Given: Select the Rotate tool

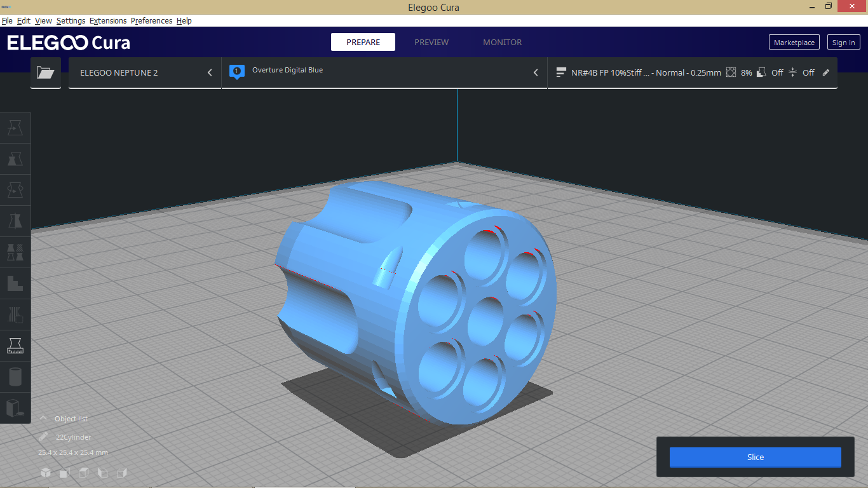Looking at the screenshot, I should click(15, 189).
